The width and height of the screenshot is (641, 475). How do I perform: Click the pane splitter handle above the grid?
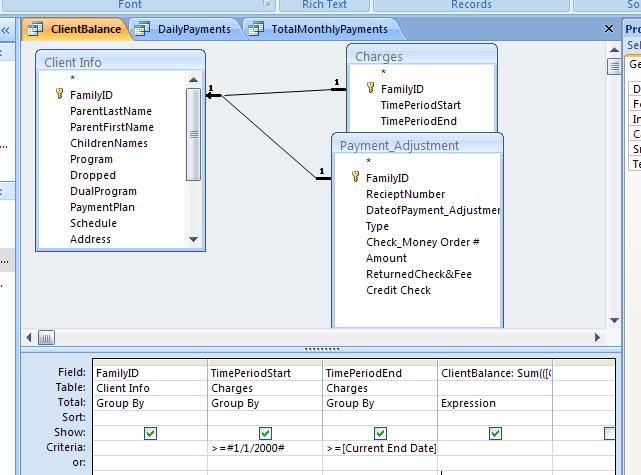(322, 349)
